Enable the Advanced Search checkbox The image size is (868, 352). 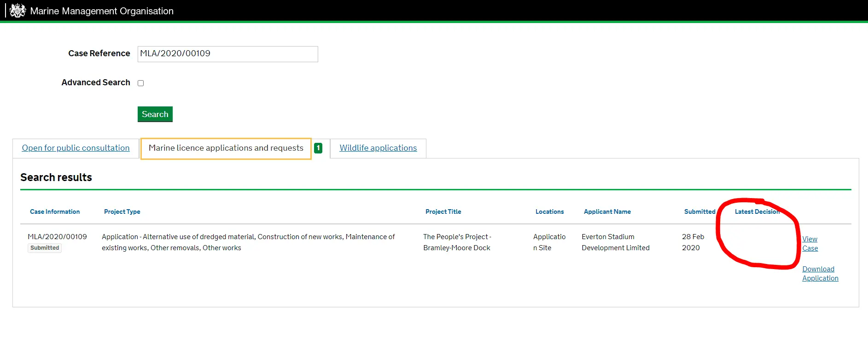click(141, 83)
